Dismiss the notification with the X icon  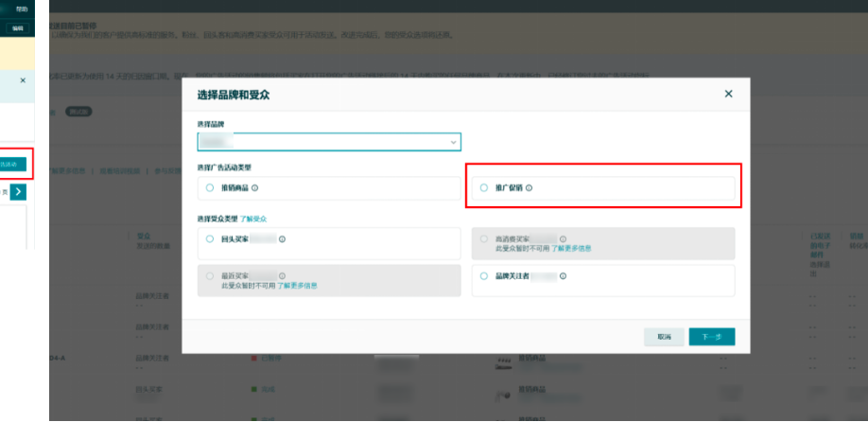(23, 81)
